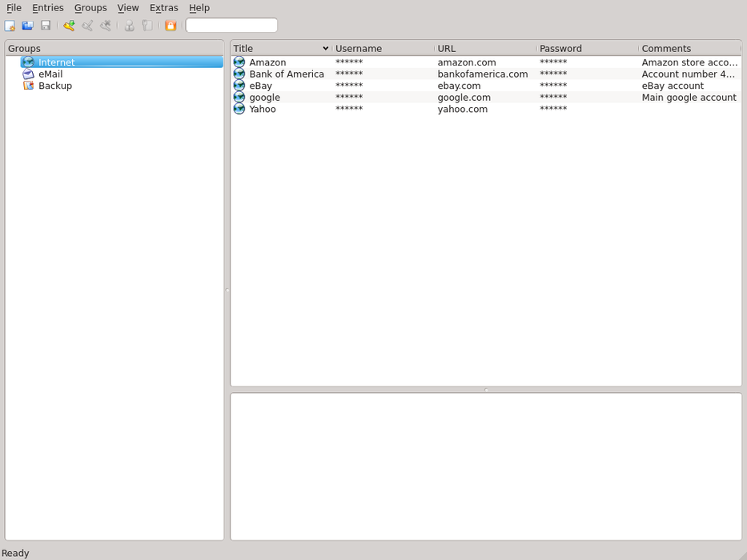Open the Extras menu

tap(163, 8)
